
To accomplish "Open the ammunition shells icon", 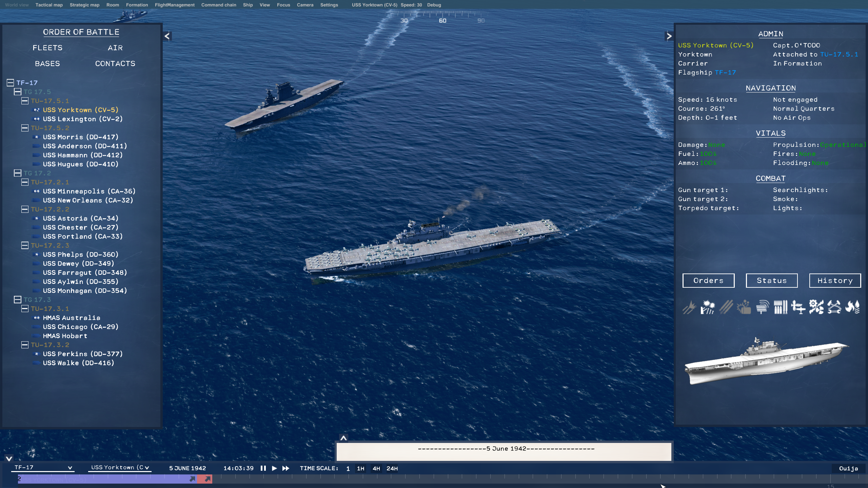I will pyautogui.click(x=781, y=307).
